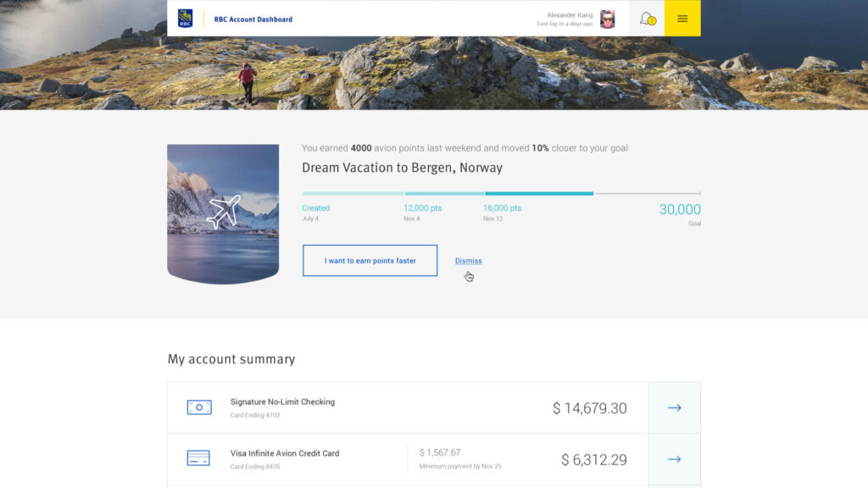Screen dimensions: 868x488
Task: Open the notifications bell icon
Action: (647, 19)
